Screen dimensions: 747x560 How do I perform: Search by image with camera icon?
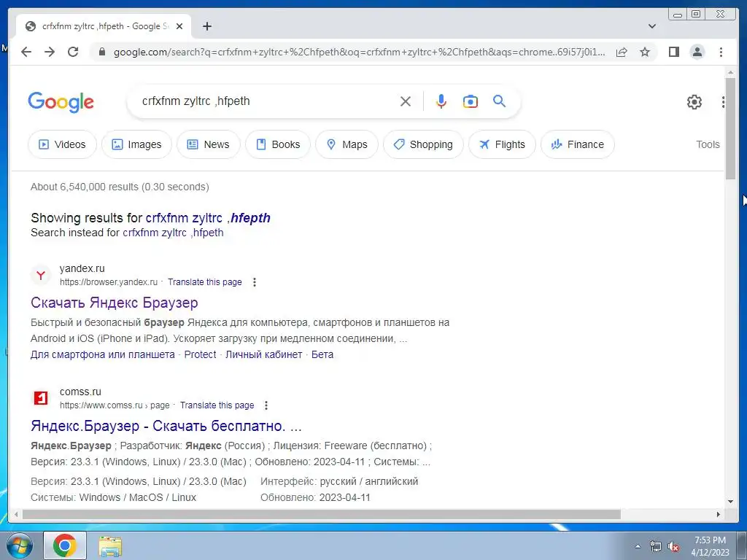[471, 101]
